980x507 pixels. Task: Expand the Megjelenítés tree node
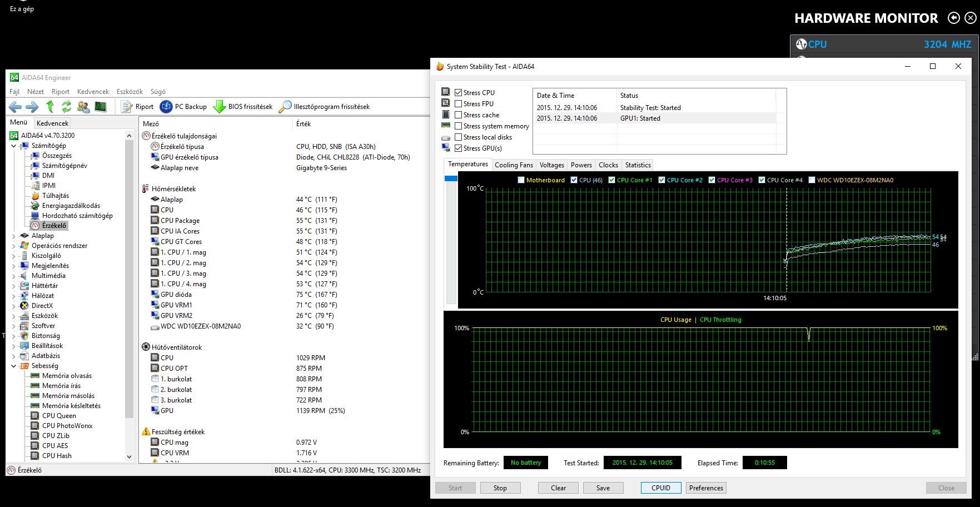coord(14,266)
